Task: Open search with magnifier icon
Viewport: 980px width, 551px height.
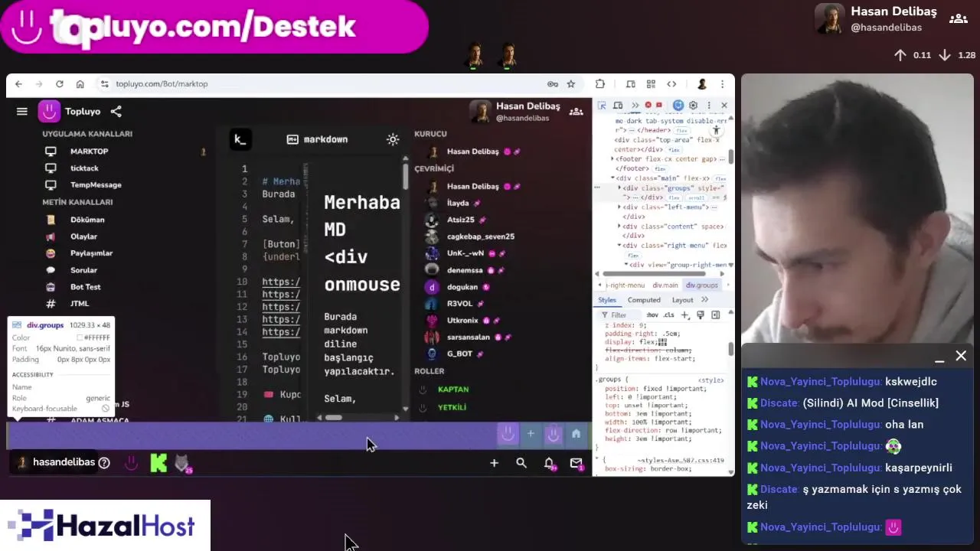Action: [521, 463]
